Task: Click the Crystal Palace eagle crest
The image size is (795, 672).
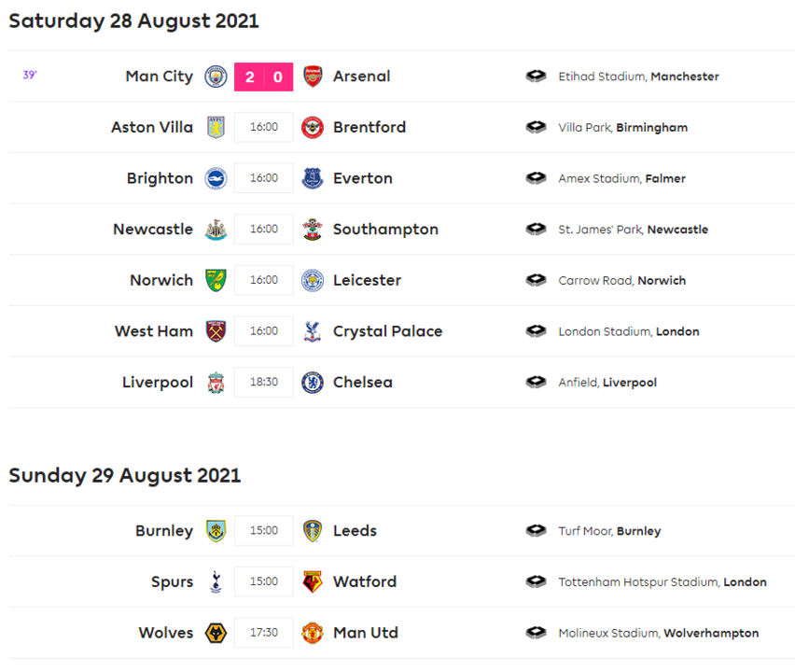Action: pyautogui.click(x=313, y=331)
